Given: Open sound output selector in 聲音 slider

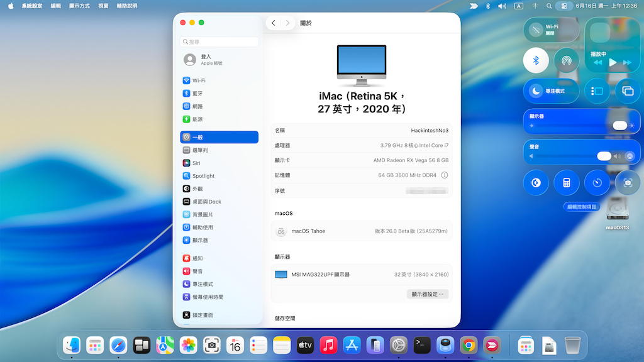Looking at the screenshot, I should (x=630, y=156).
